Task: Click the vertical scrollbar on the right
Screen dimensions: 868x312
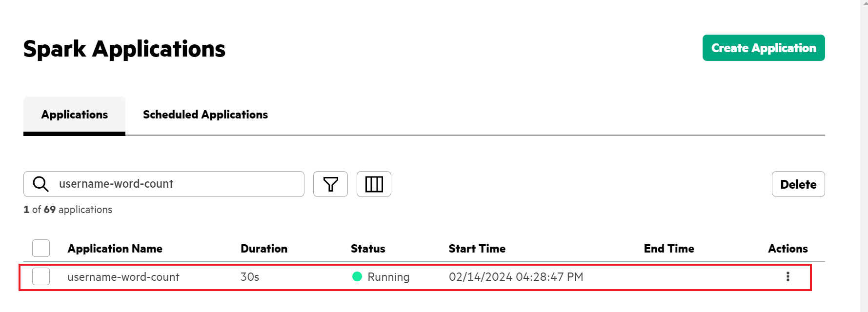Action: tap(864, 156)
